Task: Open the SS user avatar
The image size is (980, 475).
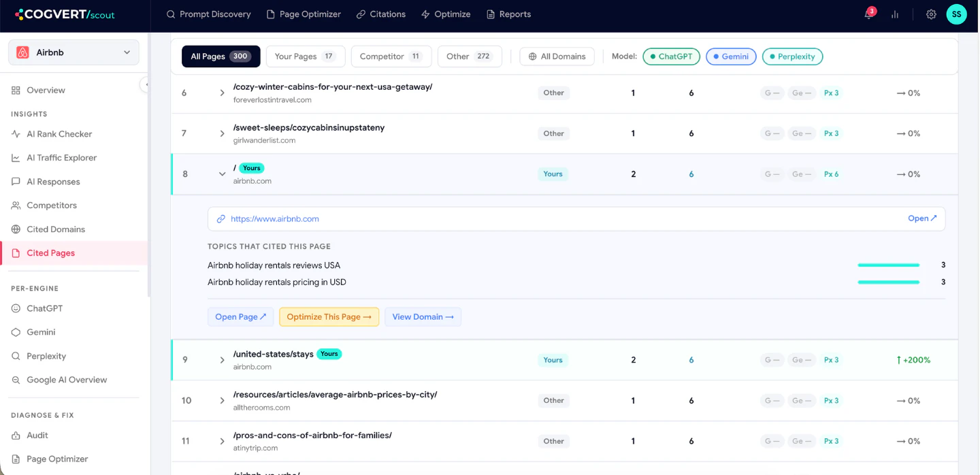Action: tap(956, 14)
